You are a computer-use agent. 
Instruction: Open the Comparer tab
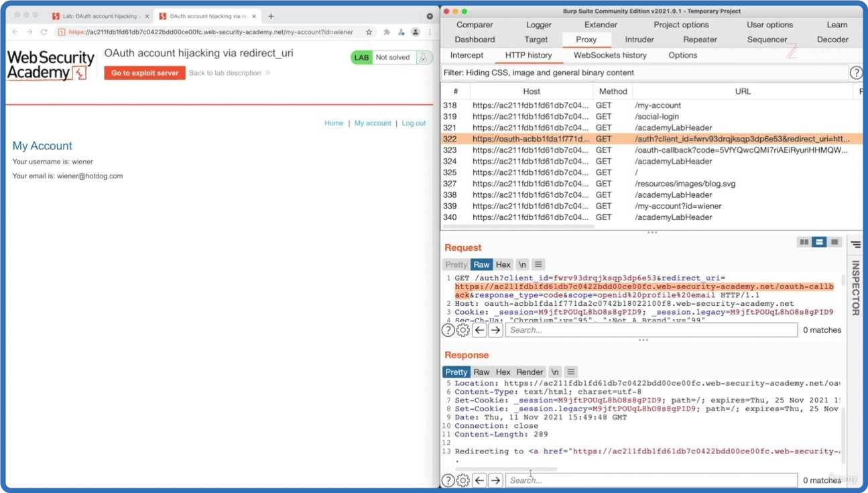tap(475, 25)
